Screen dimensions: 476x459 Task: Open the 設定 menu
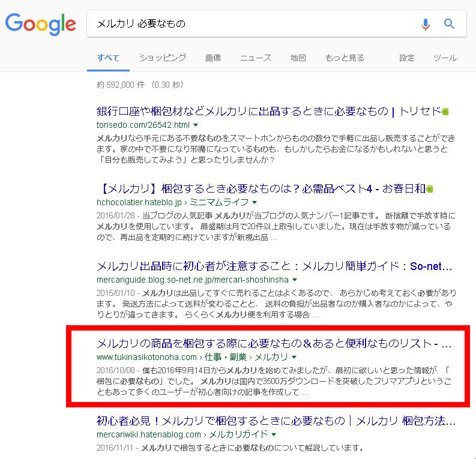[407, 58]
